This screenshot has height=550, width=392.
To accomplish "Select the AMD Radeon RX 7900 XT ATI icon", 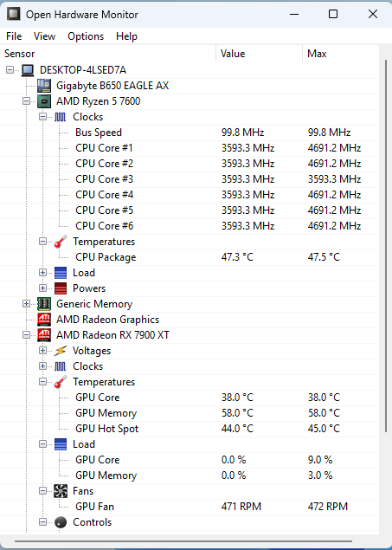I will 44,335.
